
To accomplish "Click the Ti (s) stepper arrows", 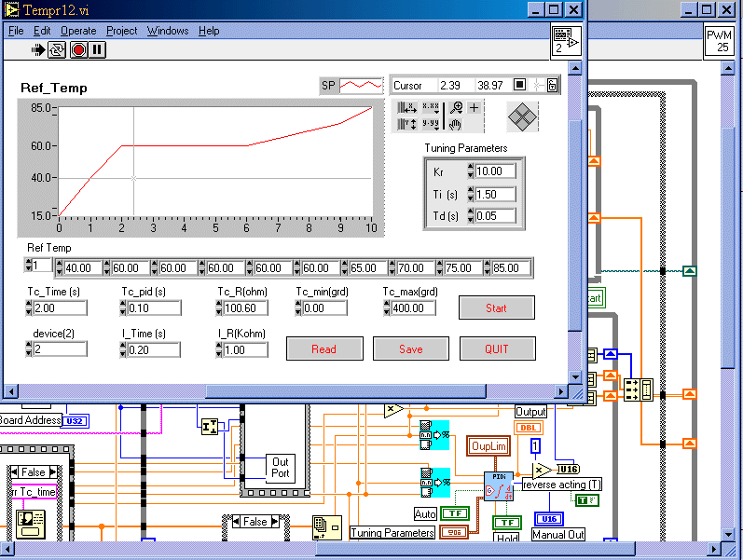I will (470, 194).
